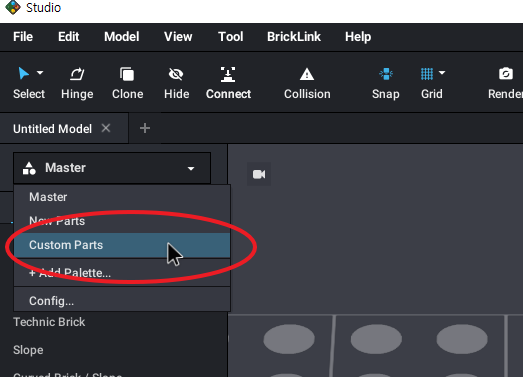The image size is (523, 377).
Task: Add a new model tab with plus
Action: click(145, 128)
